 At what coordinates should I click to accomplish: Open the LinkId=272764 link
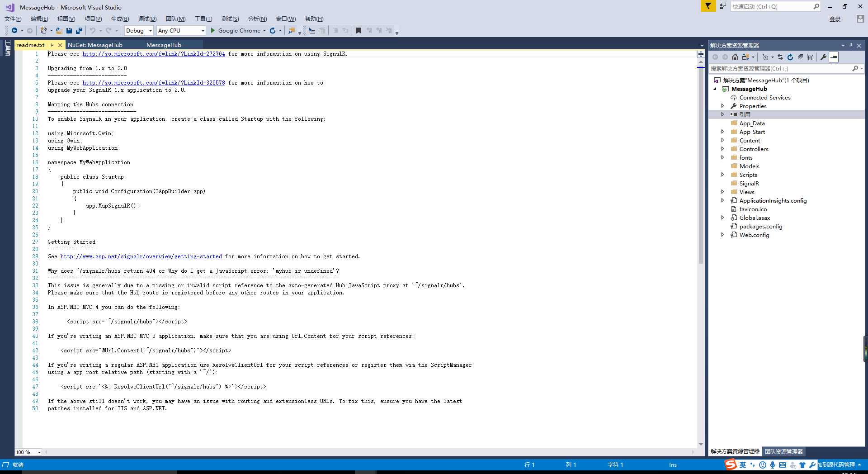coord(154,54)
